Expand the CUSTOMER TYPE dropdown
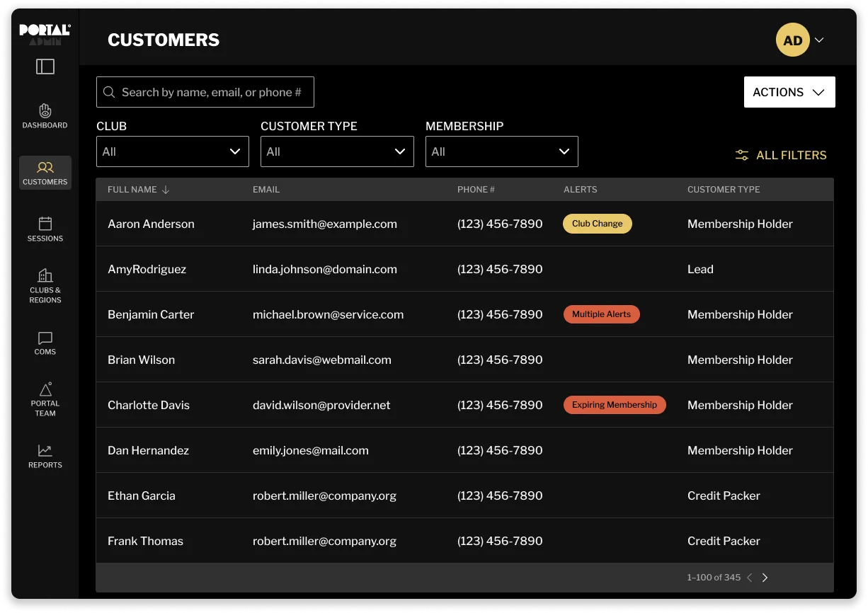 click(337, 151)
